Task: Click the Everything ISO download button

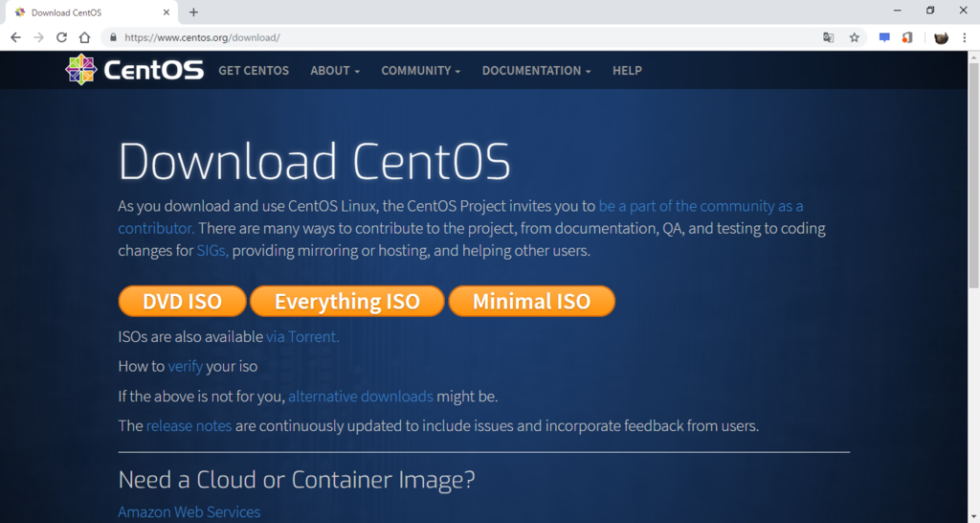Action: click(346, 301)
